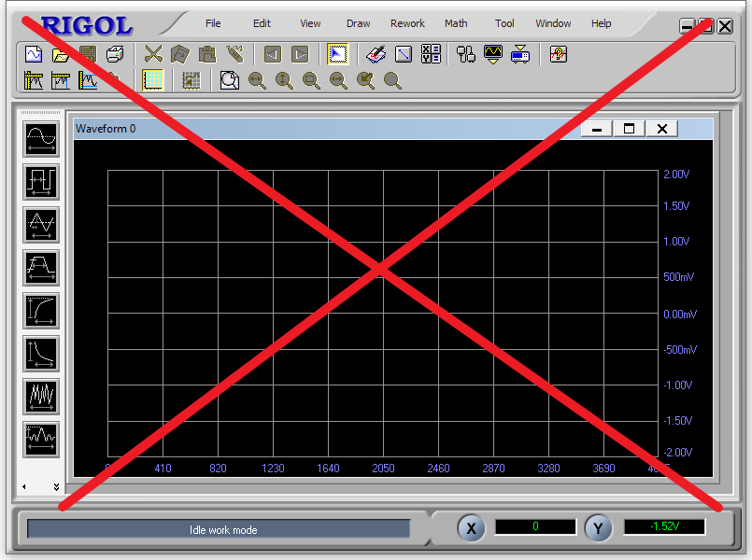Print the waveform using the printer icon
This screenshot has width=752, height=560.
(x=115, y=54)
